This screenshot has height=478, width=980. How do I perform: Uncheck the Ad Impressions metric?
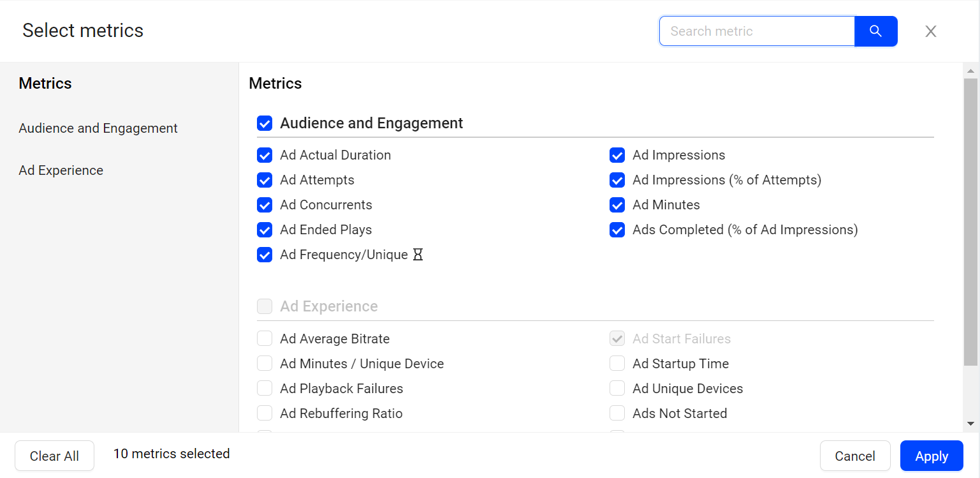617,155
